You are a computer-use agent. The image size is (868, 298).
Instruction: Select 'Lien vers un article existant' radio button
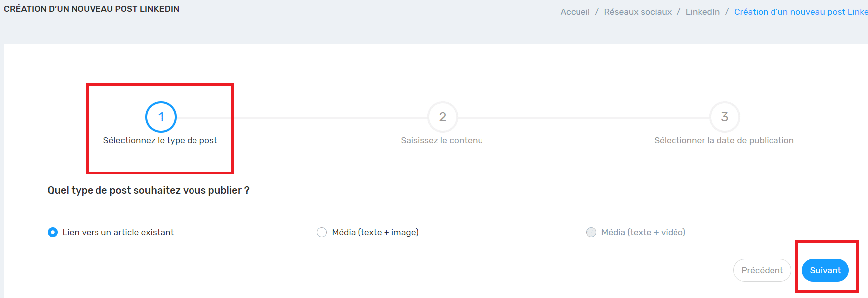coord(53,232)
